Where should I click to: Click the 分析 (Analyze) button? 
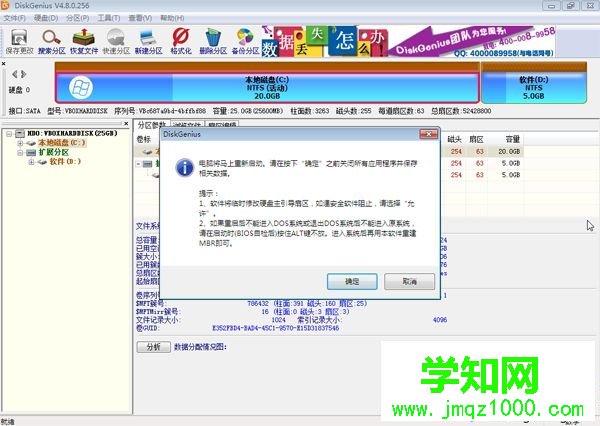click(x=153, y=347)
